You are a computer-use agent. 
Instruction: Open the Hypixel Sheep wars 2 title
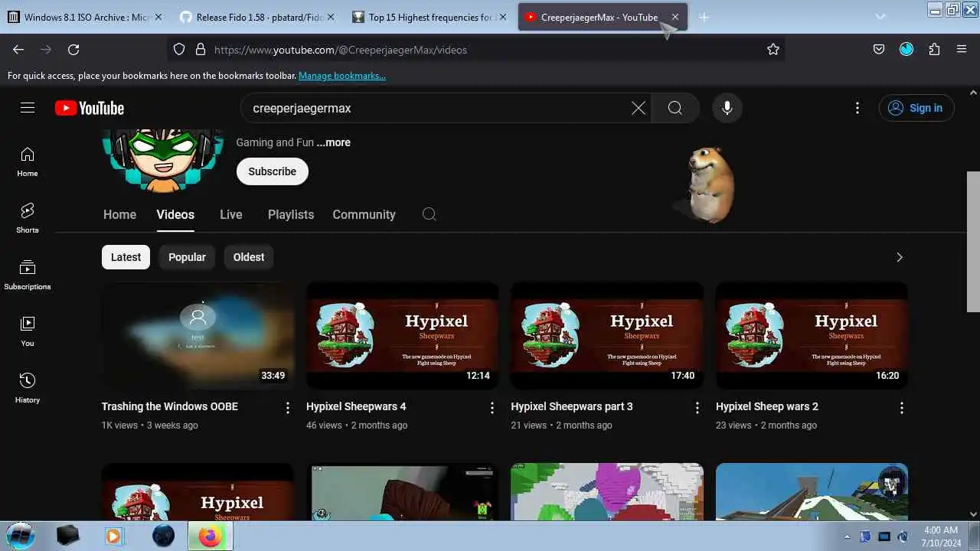pos(767,406)
